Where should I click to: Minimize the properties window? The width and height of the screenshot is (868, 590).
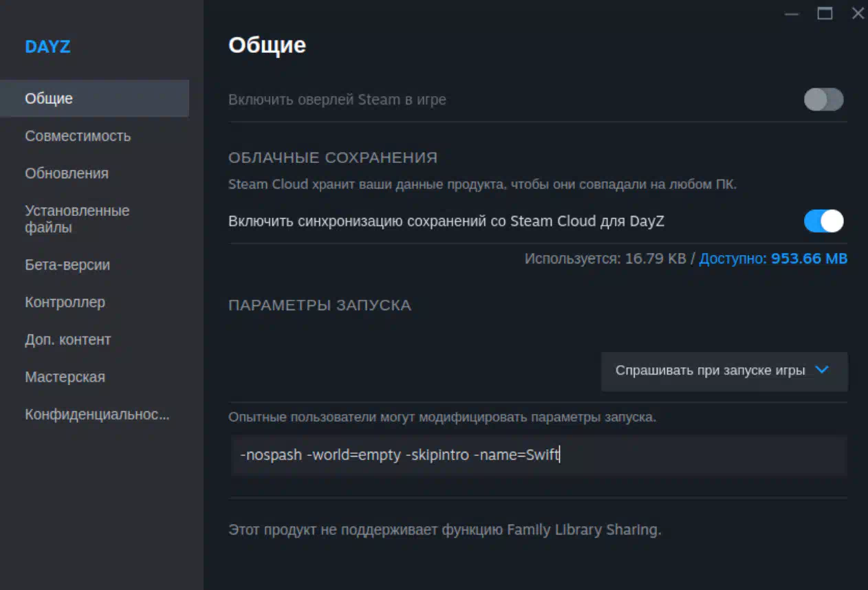792,14
